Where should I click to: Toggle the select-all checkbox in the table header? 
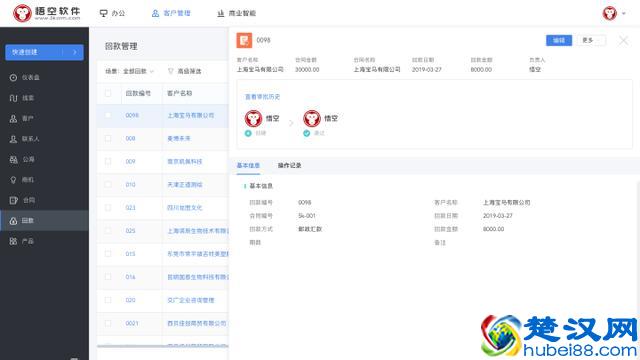tap(108, 93)
